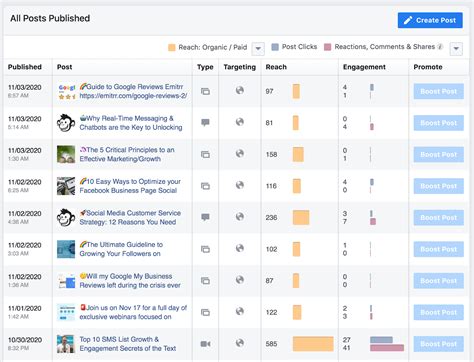Open the Post Clicks engagement dropdown arrow
This screenshot has height=362, width=474.
click(x=456, y=49)
